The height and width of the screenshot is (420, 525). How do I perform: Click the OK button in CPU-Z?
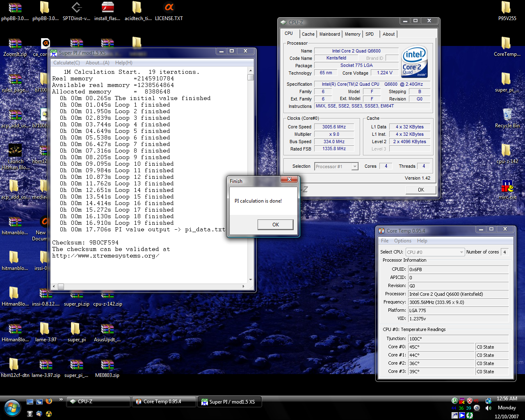[x=421, y=190]
